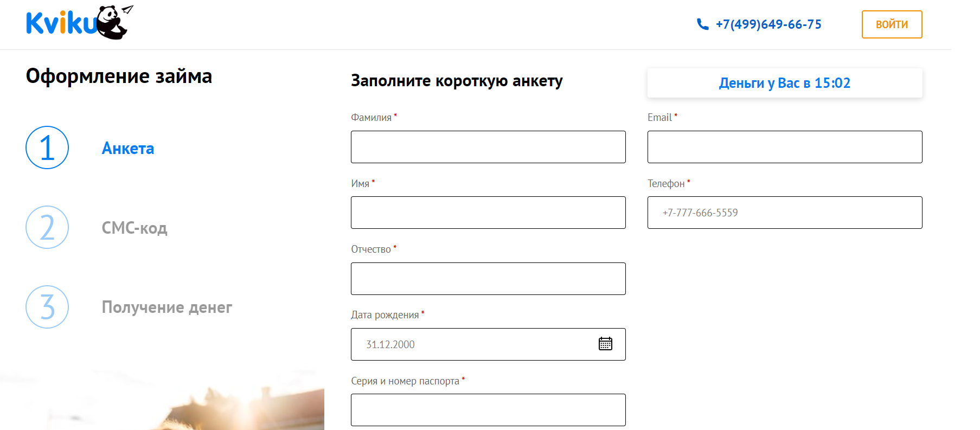Click the Телефон input field
This screenshot has width=980, height=430.
(x=785, y=213)
